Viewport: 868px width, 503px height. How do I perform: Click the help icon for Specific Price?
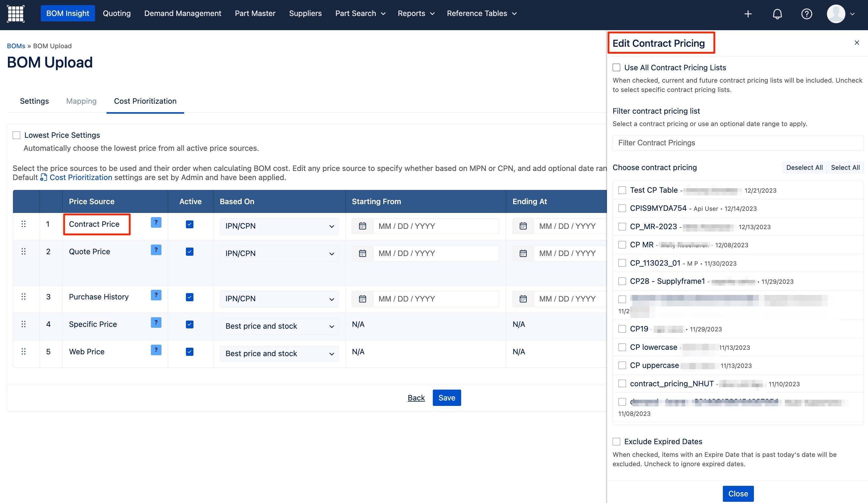point(156,322)
